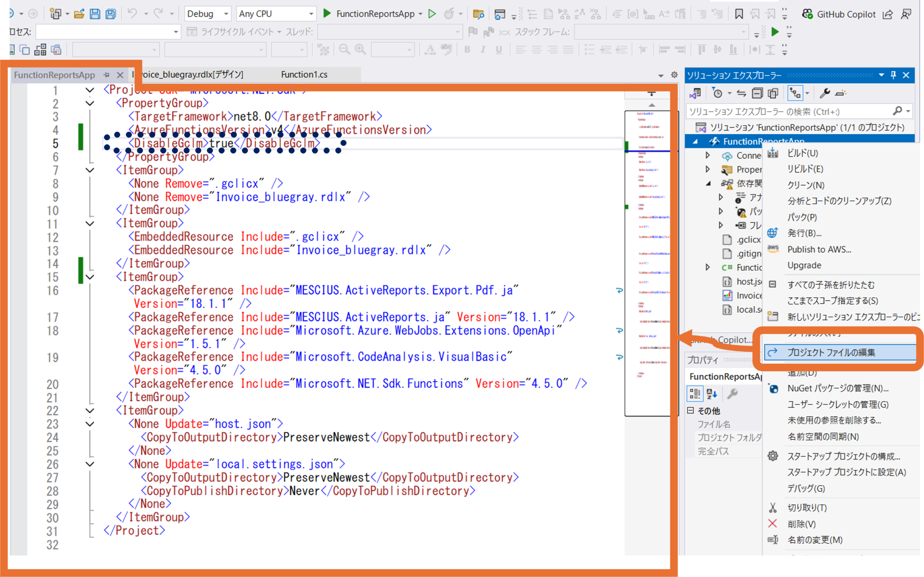
Task: Open the startup target dropdown beside FunctionReportsApp
Action: click(x=421, y=14)
